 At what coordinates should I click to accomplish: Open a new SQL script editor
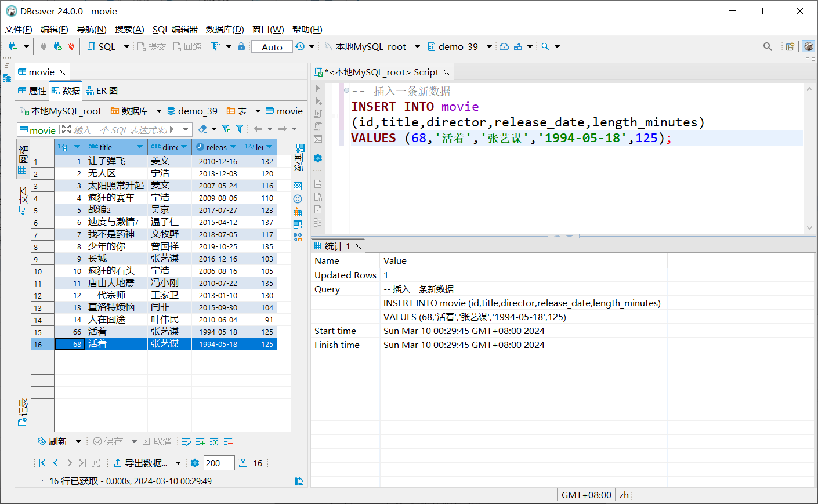102,46
